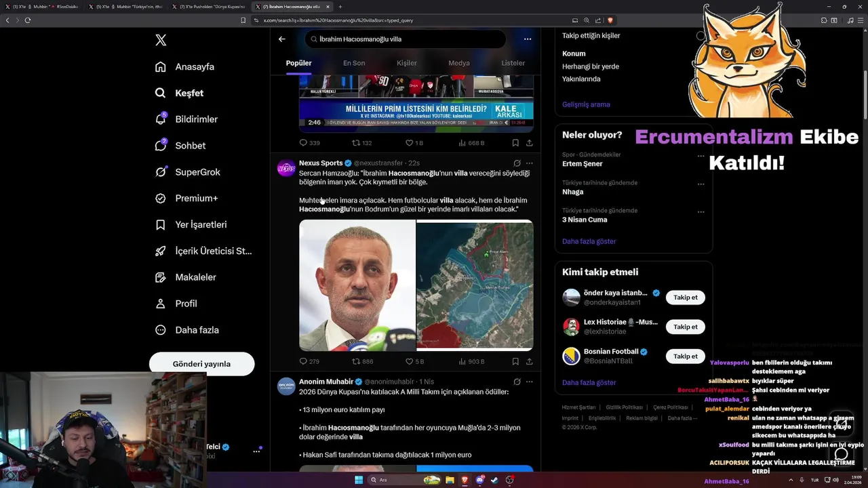View analytics 903 B on Nexus post
Screen dimensions: 868x488
tap(471, 362)
